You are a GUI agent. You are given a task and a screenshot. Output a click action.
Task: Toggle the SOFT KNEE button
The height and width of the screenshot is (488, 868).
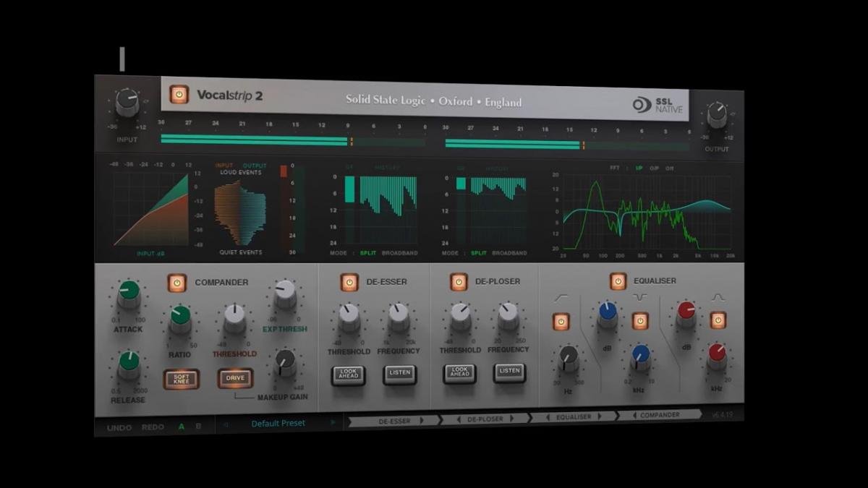181,379
